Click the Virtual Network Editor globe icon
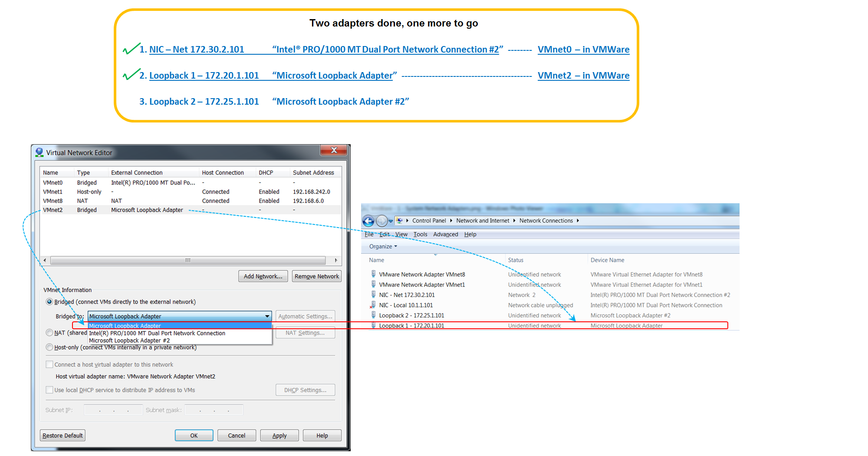This screenshot has width=868, height=456. [39, 152]
